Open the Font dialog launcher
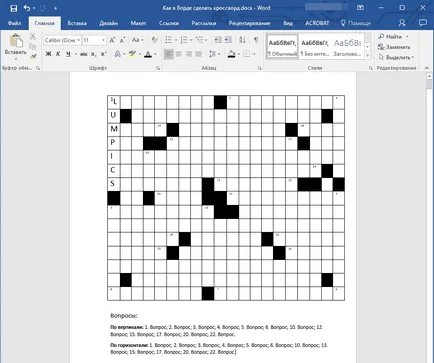434x363 pixels. 158,68
